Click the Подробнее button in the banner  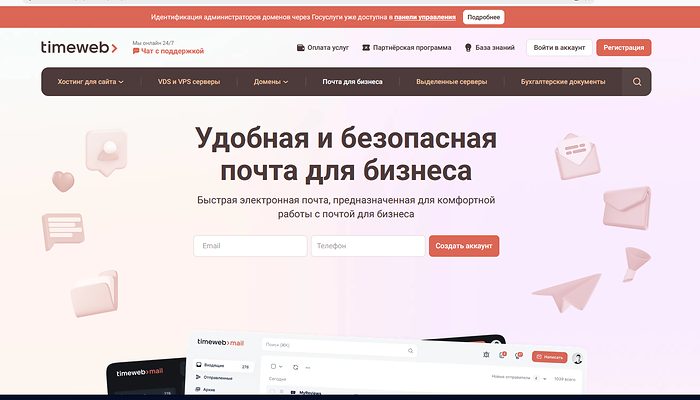tap(483, 17)
